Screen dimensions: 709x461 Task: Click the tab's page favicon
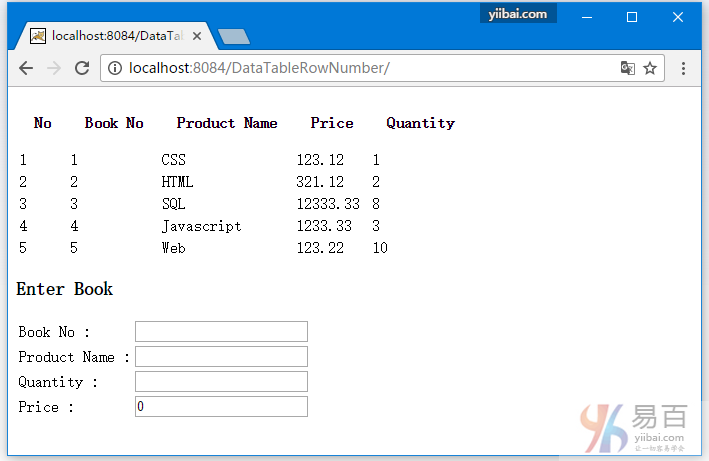pyautogui.click(x=38, y=36)
